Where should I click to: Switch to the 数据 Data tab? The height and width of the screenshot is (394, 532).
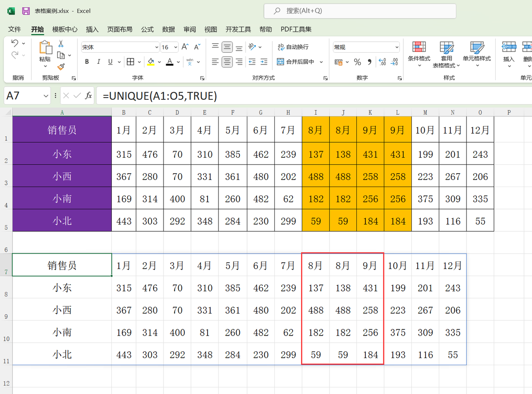coord(168,29)
